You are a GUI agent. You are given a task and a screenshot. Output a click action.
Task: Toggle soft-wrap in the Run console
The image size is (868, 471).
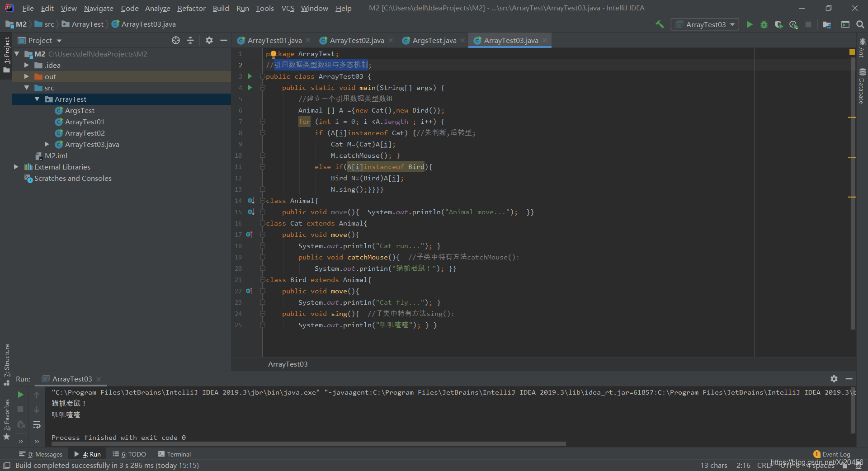[x=37, y=424]
